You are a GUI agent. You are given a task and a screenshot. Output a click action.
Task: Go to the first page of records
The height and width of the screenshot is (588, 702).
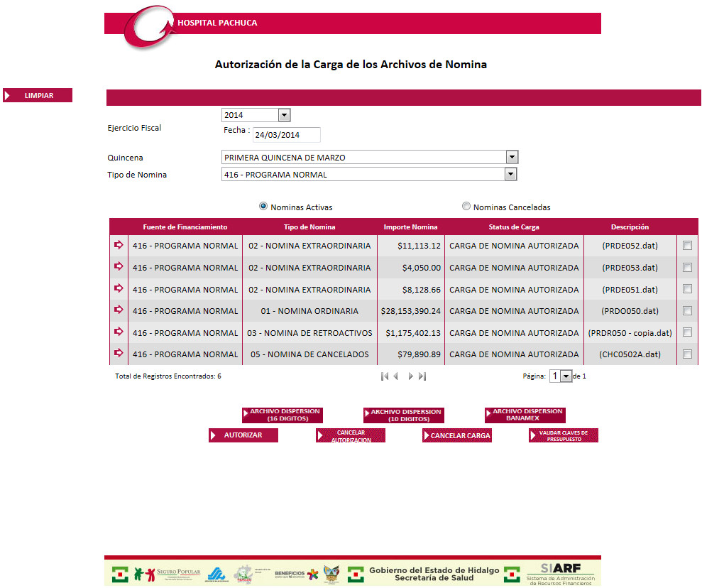pos(384,376)
